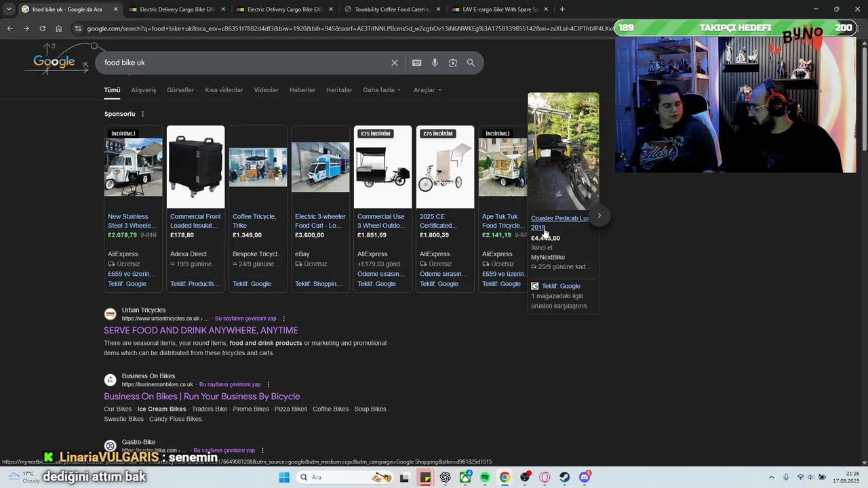Open Urban Tricycles result three-dot menu
Viewport: 868px width, 488px height.
pyautogui.click(x=284, y=319)
